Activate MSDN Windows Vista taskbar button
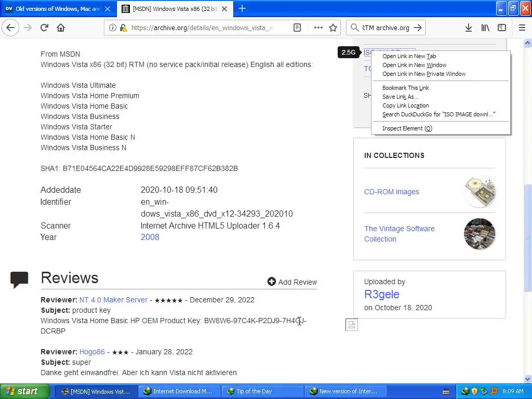This screenshot has height=399, width=532. tap(96, 392)
